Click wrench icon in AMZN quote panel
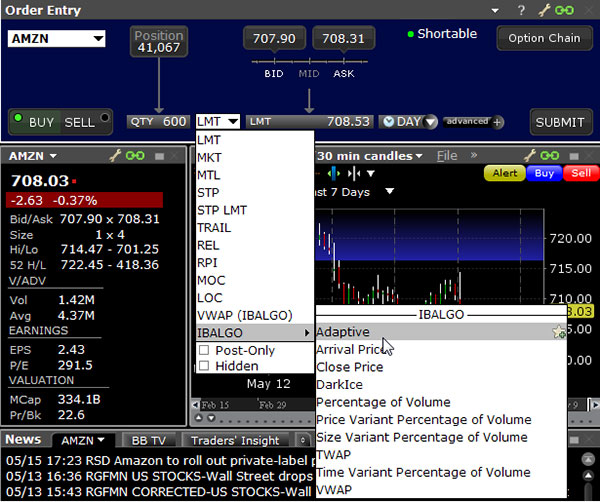Screen dimensions: 600x502 click(115, 155)
